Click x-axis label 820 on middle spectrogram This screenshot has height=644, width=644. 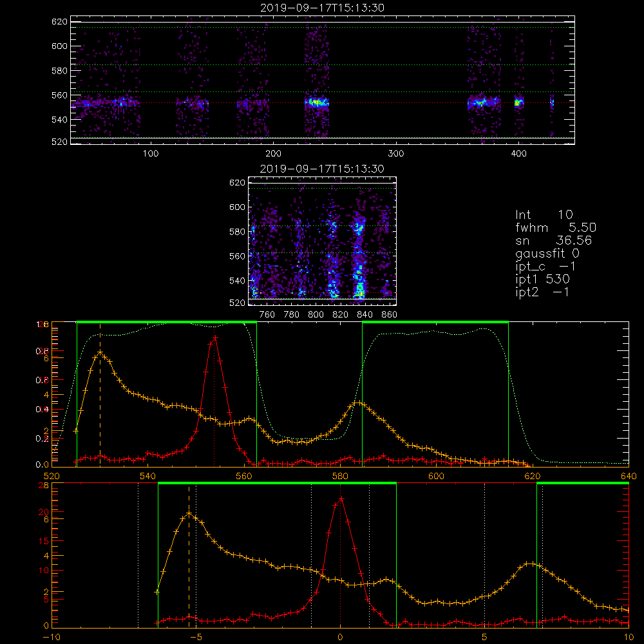click(341, 315)
